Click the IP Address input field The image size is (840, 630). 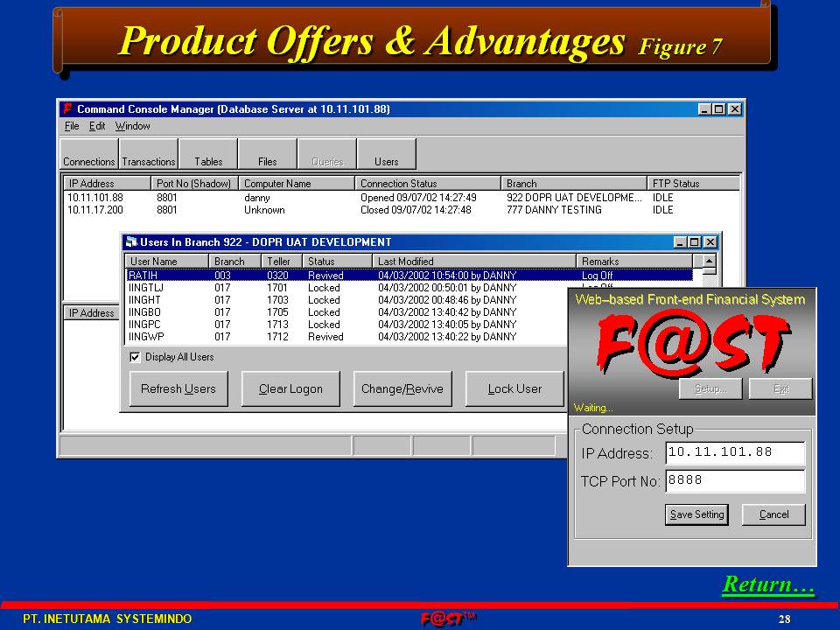click(x=735, y=452)
